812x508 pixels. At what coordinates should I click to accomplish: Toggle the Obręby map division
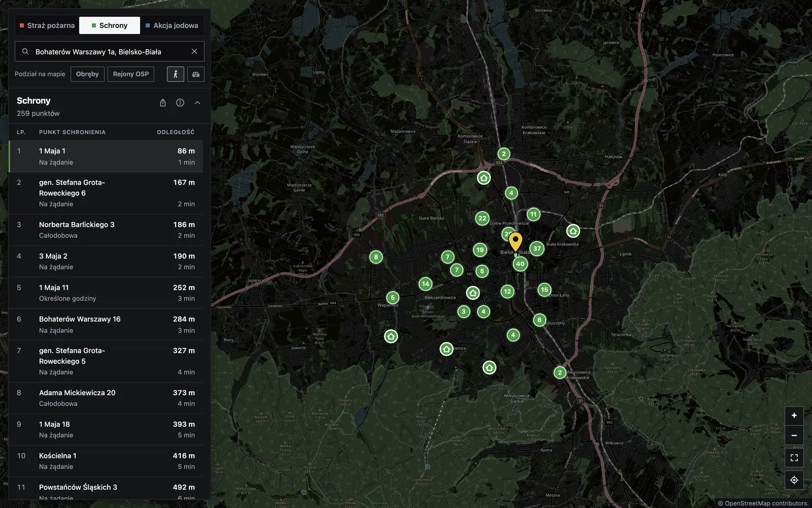point(87,74)
